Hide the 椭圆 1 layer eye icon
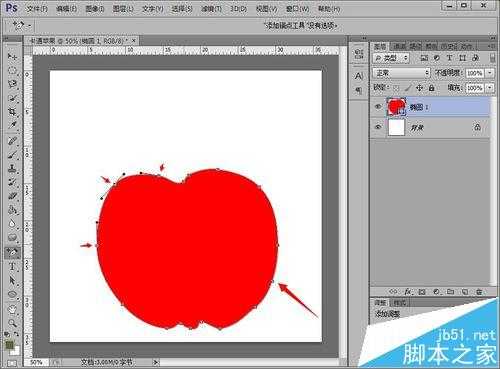 (378, 107)
